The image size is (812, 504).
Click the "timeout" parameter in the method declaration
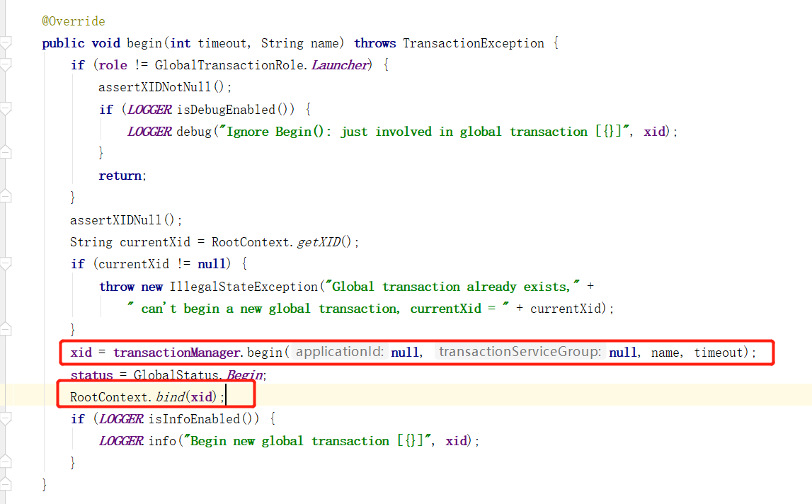pos(222,43)
